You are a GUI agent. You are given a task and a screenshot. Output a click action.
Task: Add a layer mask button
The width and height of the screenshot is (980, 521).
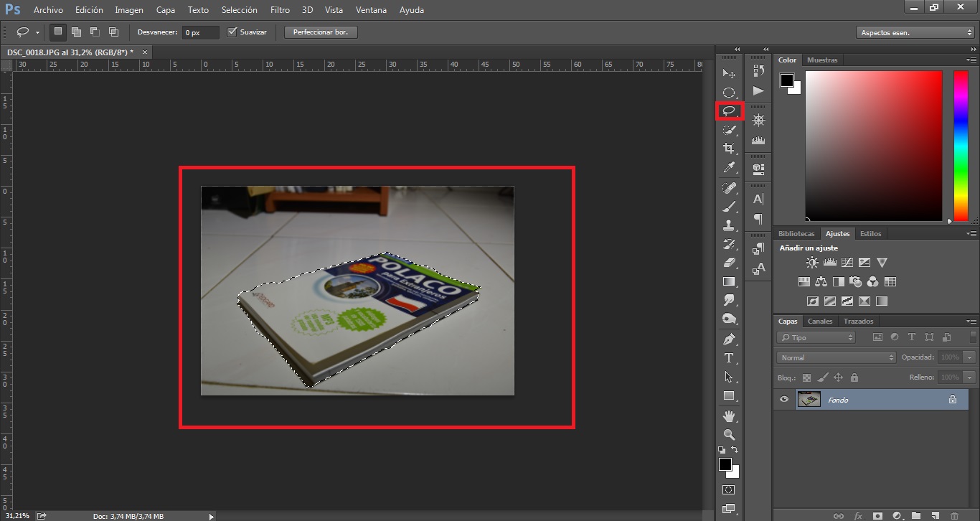877,515
